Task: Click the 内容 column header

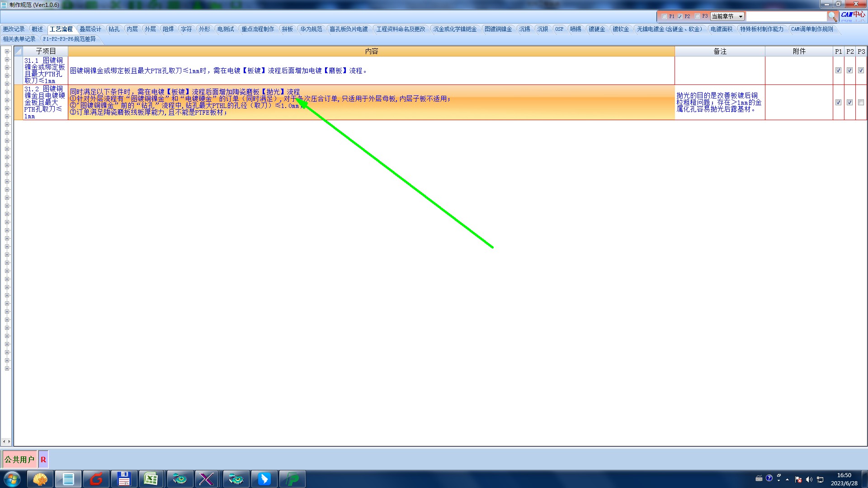Action: (371, 52)
